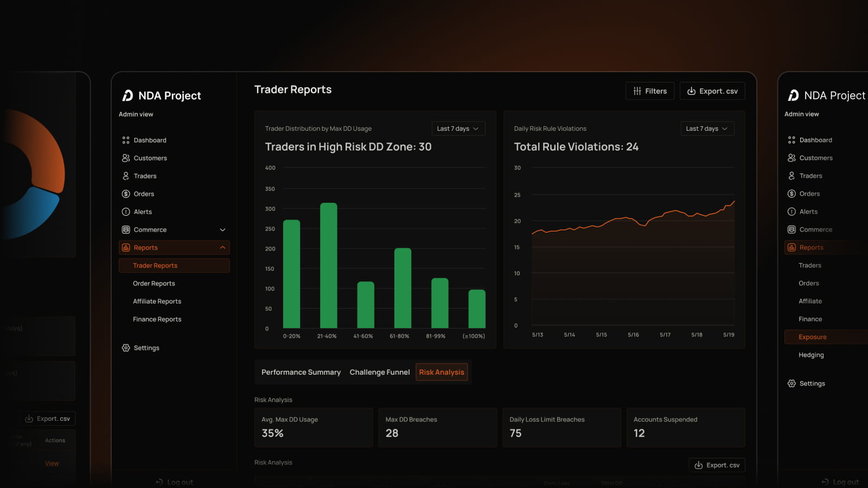Open Order Reports in sidebar
The width and height of the screenshot is (868, 488).
click(x=154, y=283)
